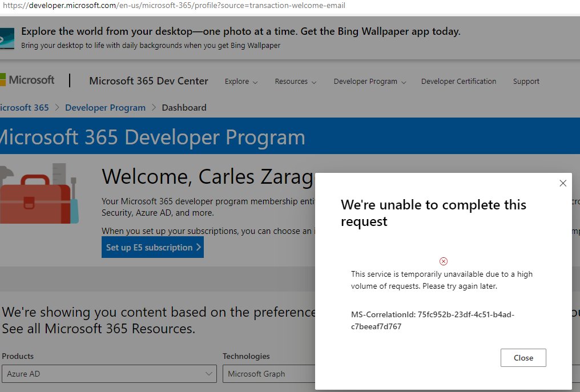Open the Resources menu
Viewport: 580px width, 392px height.
tap(295, 82)
